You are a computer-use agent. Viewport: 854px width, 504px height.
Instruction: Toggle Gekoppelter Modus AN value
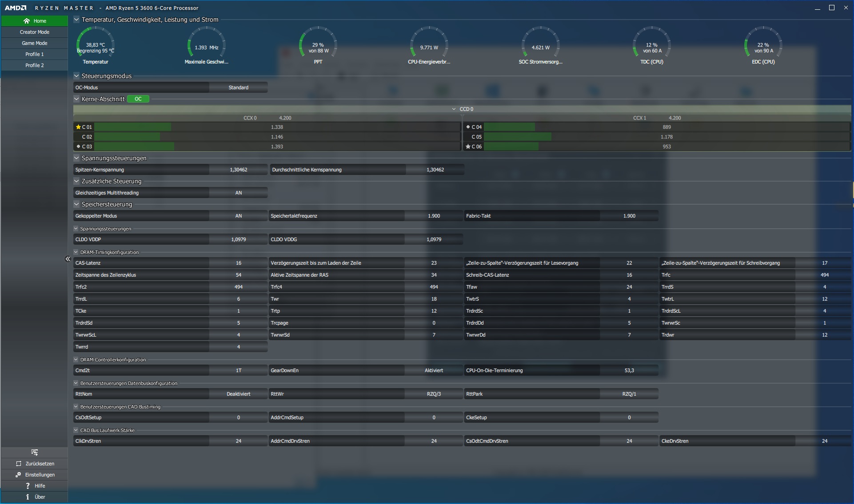click(x=238, y=216)
